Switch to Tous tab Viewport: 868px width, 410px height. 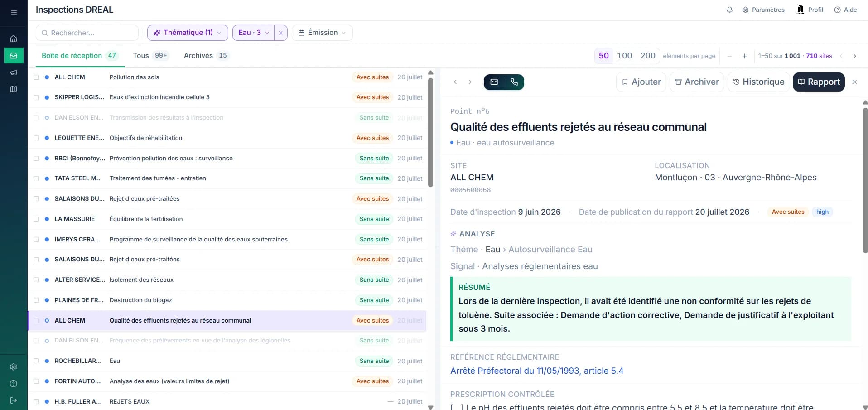point(150,56)
